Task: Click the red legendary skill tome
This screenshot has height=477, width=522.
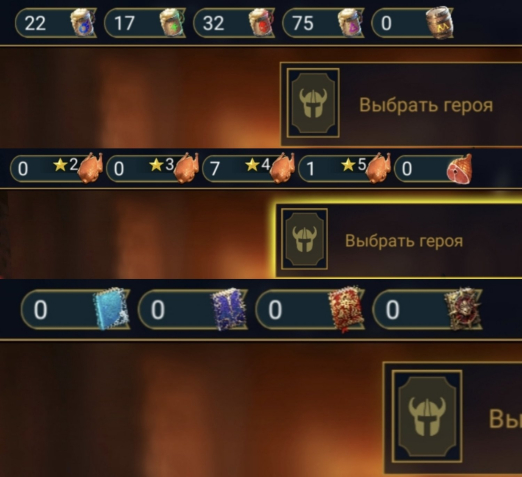Action: tap(346, 309)
